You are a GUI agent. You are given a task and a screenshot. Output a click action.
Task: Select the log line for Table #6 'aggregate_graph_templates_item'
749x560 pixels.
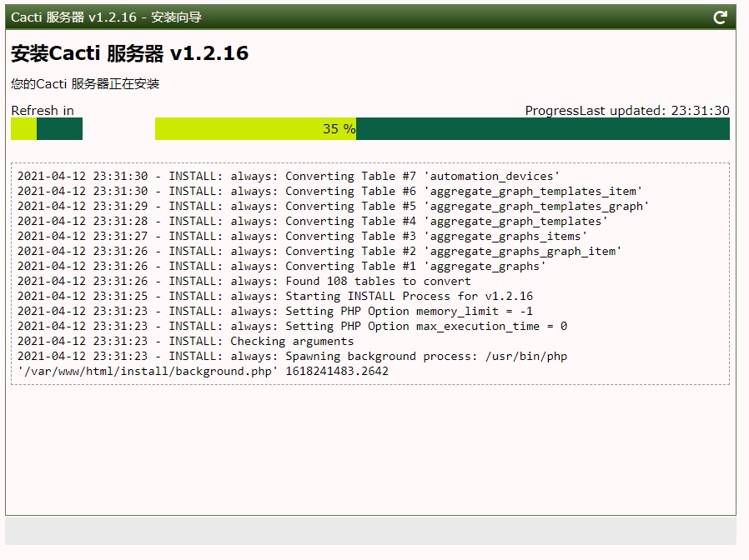tap(329, 192)
